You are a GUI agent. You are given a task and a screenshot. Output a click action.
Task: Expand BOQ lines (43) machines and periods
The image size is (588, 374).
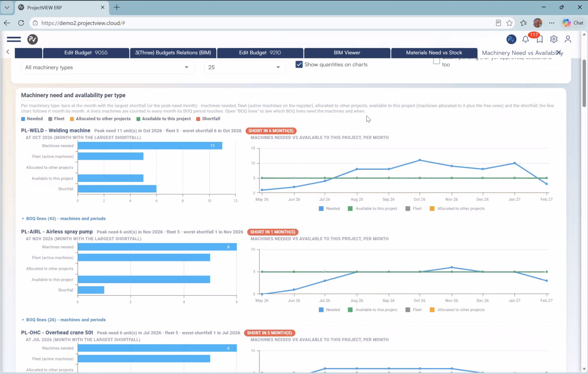click(64, 219)
